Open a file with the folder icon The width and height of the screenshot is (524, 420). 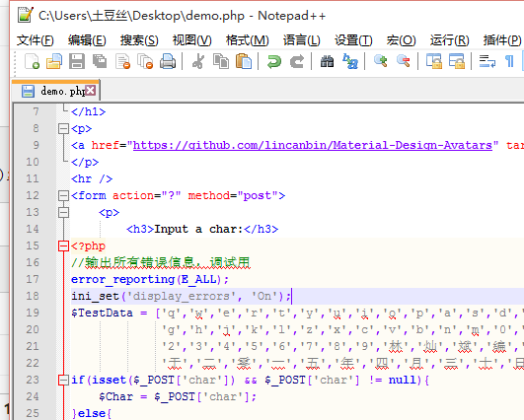point(54,61)
